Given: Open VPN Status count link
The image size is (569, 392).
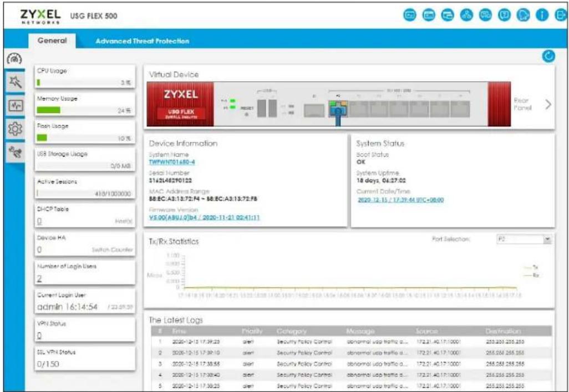Looking at the screenshot, I should 39,335.
